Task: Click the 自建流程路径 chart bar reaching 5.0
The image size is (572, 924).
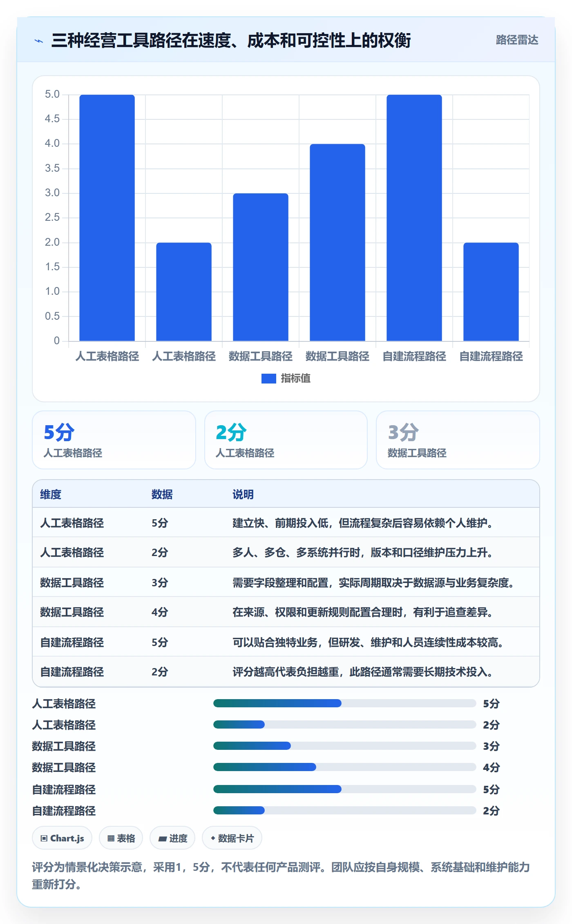Action: [414, 218]
